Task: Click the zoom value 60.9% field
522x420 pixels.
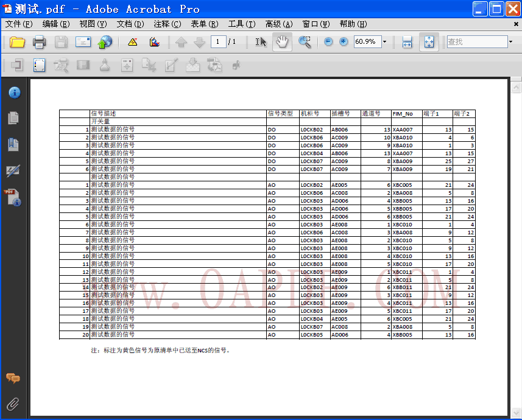Action: coord(367,41)
